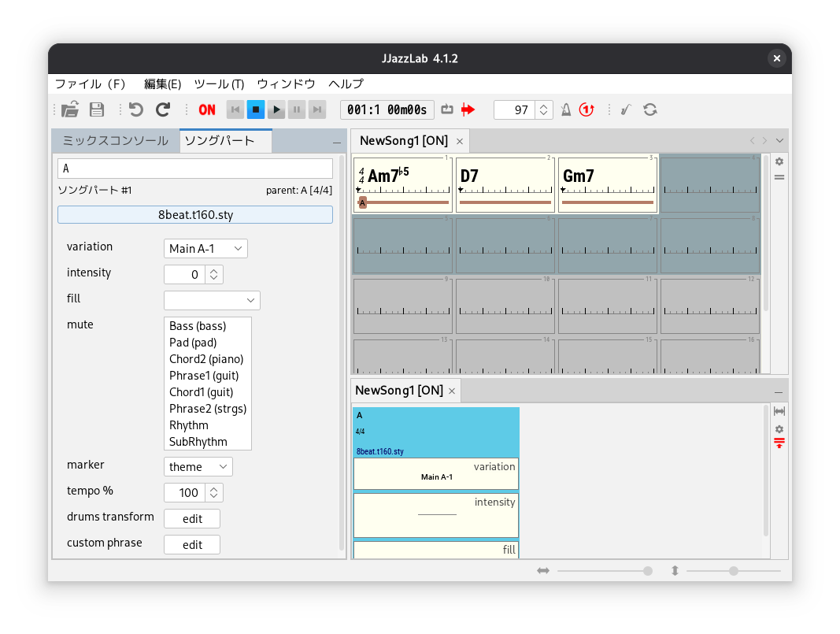Toggle the red ON active song button

coord(207,109)
